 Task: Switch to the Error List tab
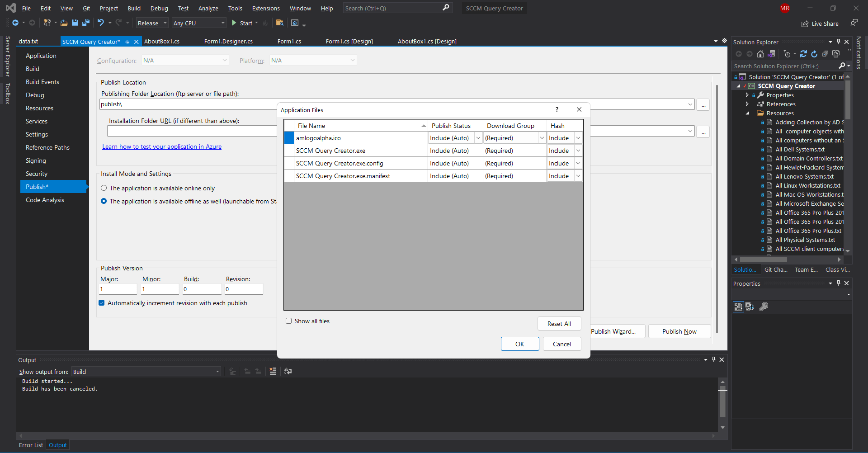click(31, 445)
